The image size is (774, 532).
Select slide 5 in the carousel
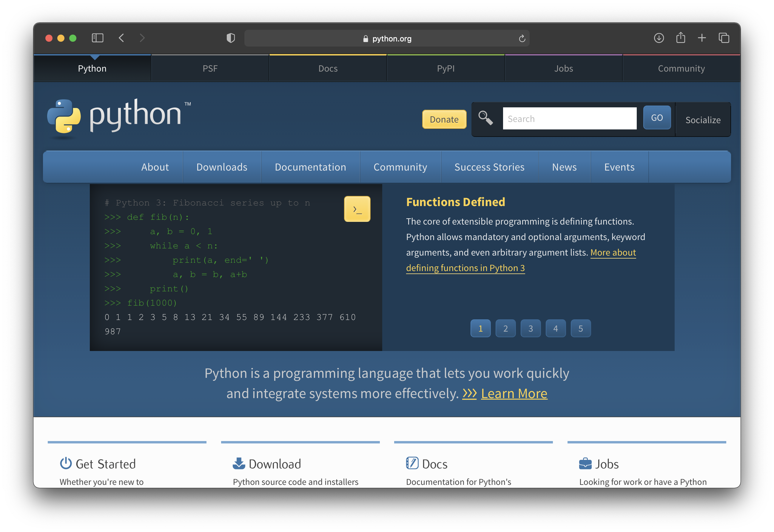581,328
